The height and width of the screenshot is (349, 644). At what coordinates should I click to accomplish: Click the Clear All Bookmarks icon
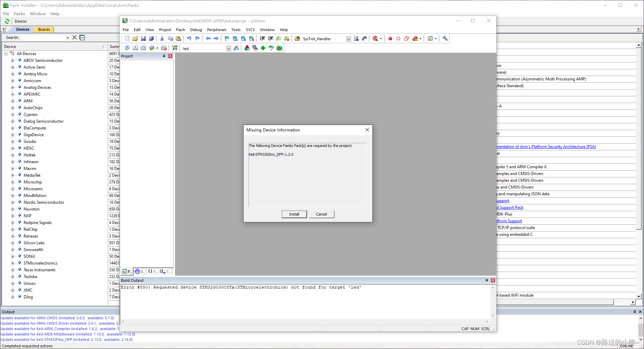(251, 39)
